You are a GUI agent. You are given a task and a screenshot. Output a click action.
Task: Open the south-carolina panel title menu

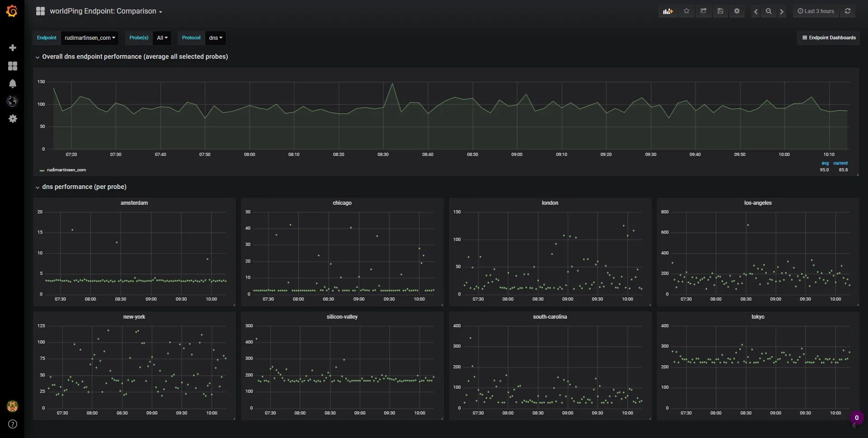[550, 317]
